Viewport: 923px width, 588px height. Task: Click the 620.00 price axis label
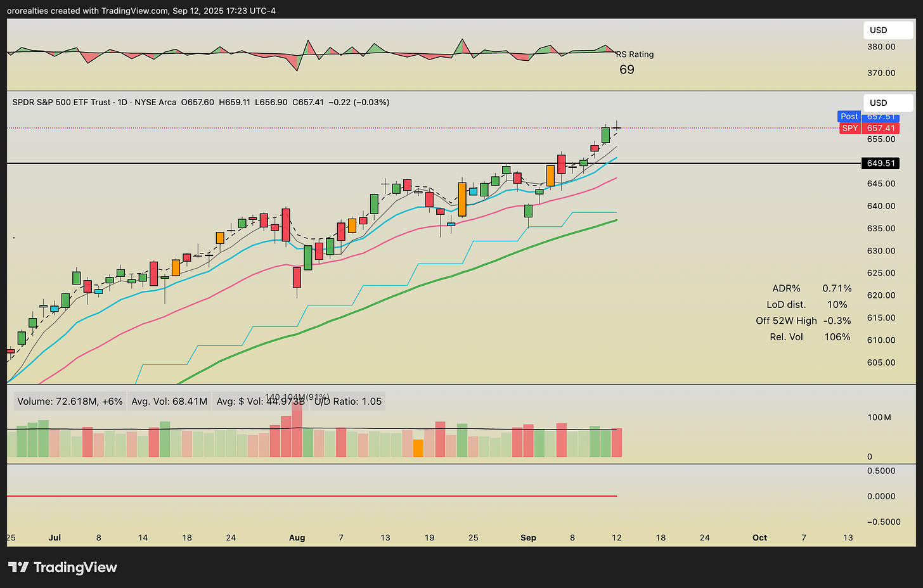[x=881, y=295]
